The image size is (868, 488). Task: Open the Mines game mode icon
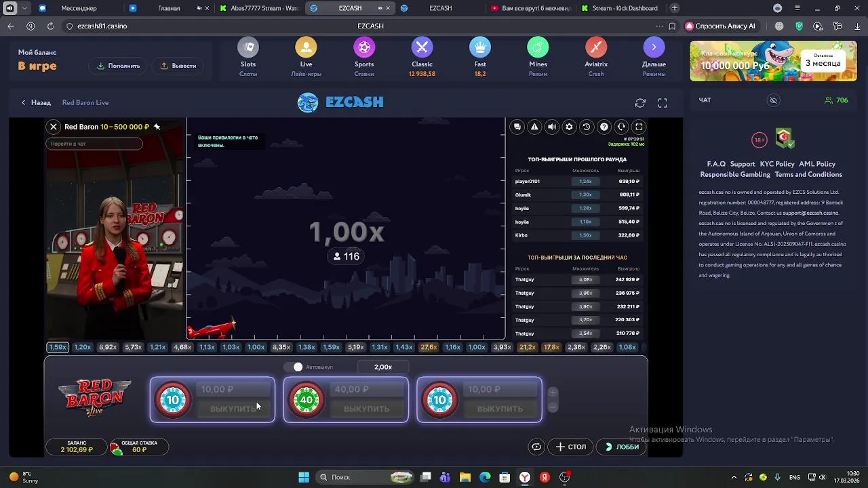pos(538,47)
